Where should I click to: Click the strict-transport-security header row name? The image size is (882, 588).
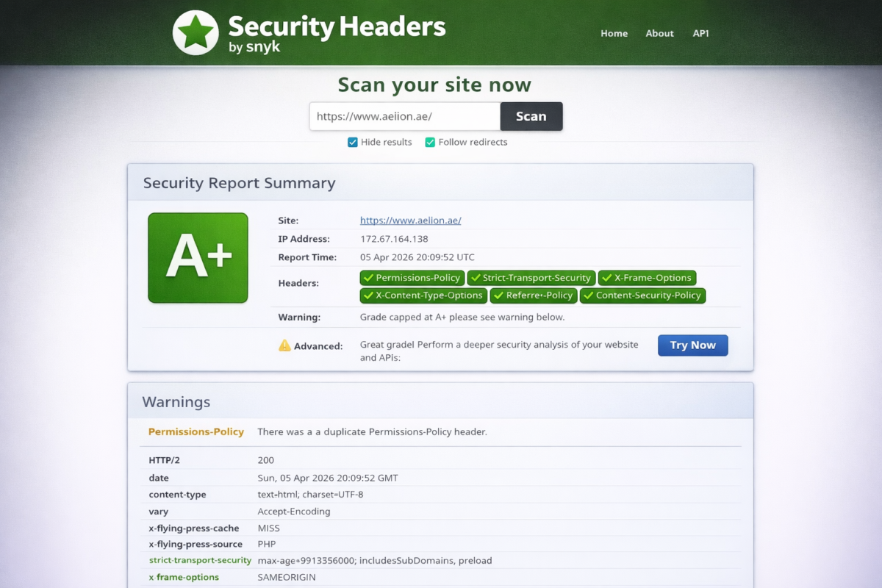coord(200,560)
